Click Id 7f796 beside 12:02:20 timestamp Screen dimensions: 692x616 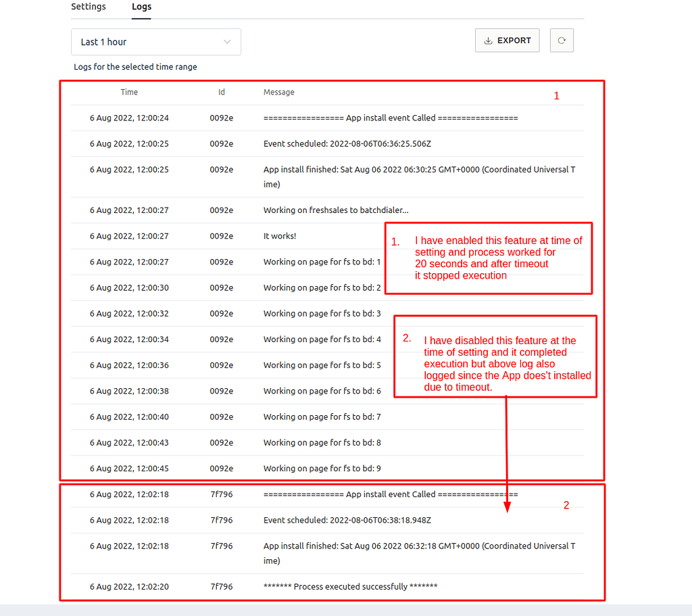pos(221,586)
